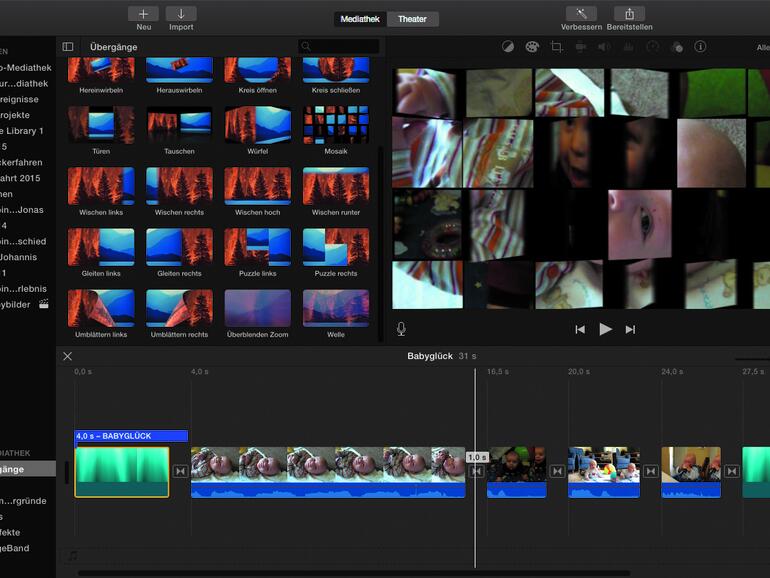This screenshot has height=578, width=770.
Task: Click the timeline horizontal scrollbar
Action: pyautogui.click(x=350, y=573)
